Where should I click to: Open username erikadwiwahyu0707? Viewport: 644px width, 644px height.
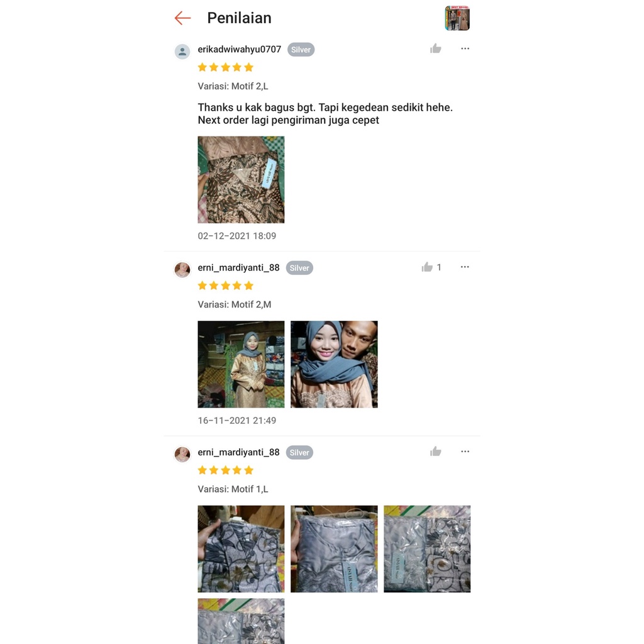click(240, 49)
